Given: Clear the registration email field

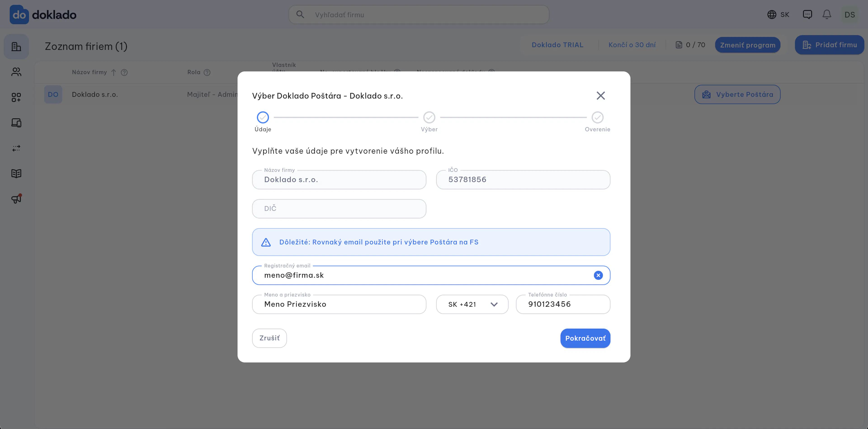Looking at the screenshot, I should click(x=598, y=275).
